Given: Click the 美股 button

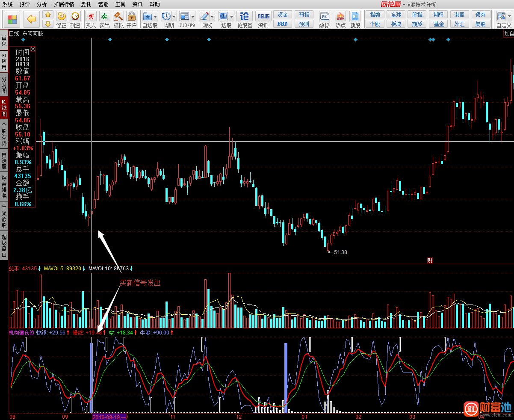Looking at the screenshot, I should point(481,24).
